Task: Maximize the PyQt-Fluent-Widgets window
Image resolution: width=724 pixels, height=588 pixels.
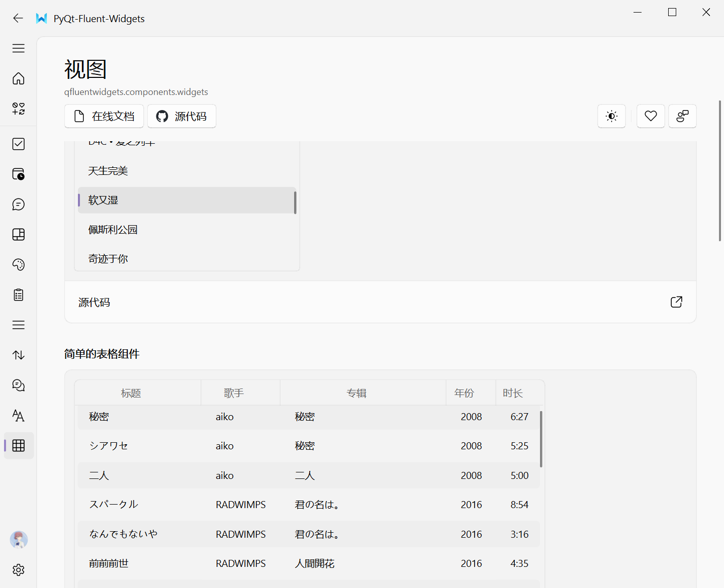Action: point(672,12)
